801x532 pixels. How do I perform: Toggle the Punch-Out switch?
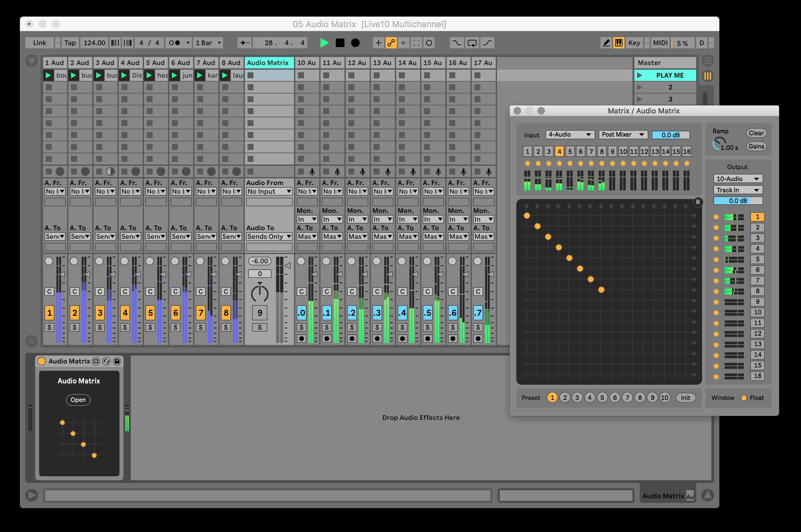(x=487, y=43)
